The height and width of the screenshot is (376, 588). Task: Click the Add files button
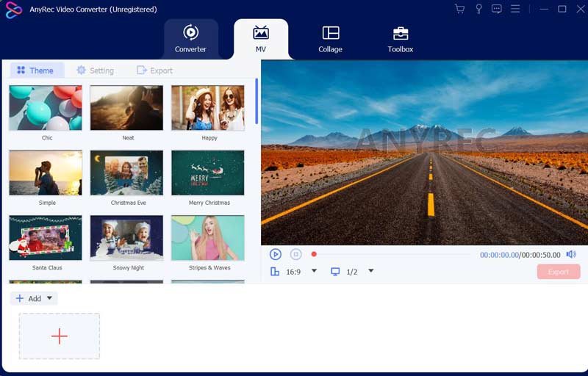tap(29, 298)
